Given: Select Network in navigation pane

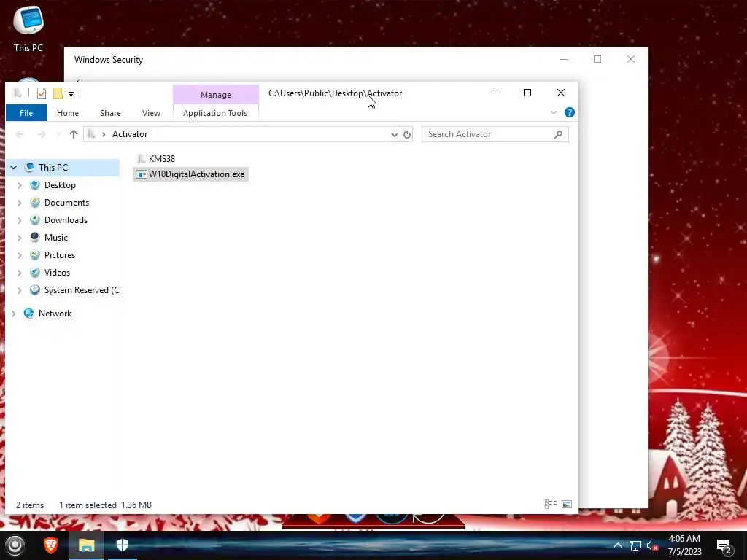Looking at the screenshot, I should click(55, 314).
